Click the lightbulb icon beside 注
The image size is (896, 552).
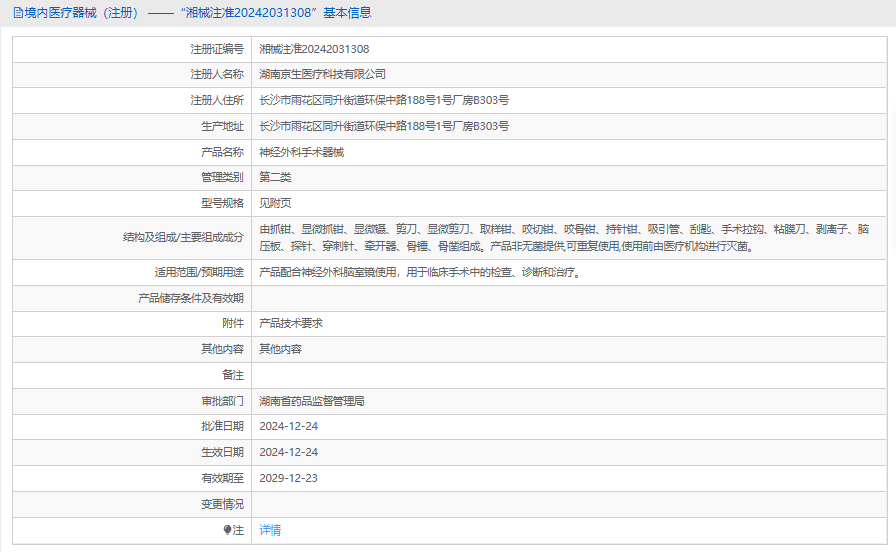point(227,530)
